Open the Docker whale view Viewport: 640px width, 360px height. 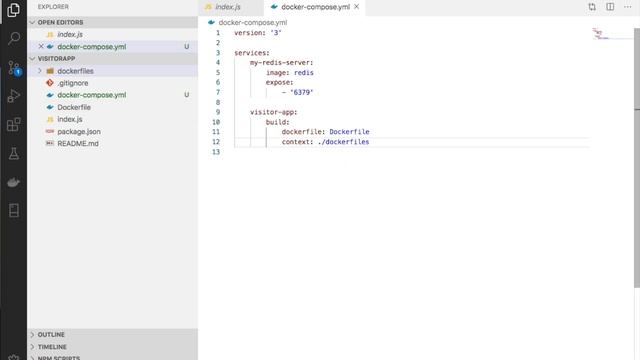[13, 182]
